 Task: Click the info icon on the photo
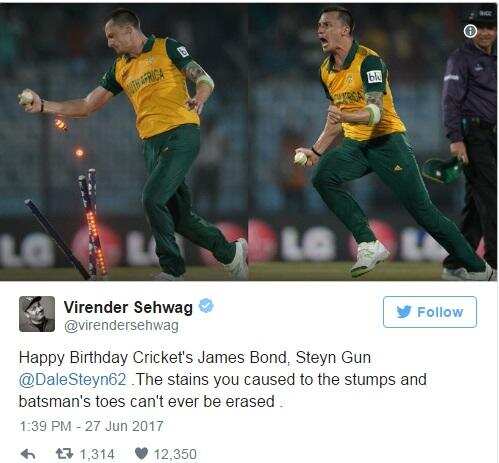coord(470,31)
